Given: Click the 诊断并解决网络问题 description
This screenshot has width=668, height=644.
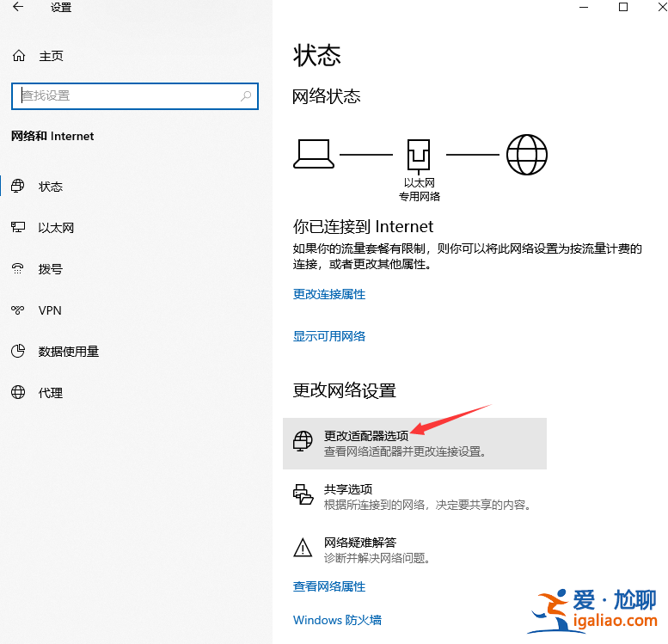Looking at the screenshot, I should coord(377,558).
